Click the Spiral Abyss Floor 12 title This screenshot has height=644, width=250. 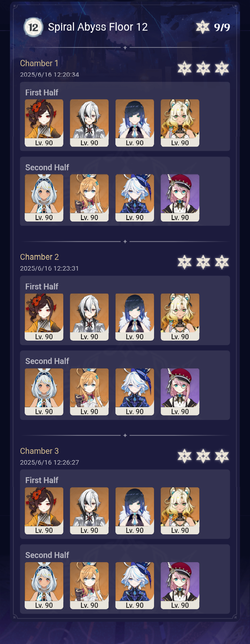click(x=98, y=27)
